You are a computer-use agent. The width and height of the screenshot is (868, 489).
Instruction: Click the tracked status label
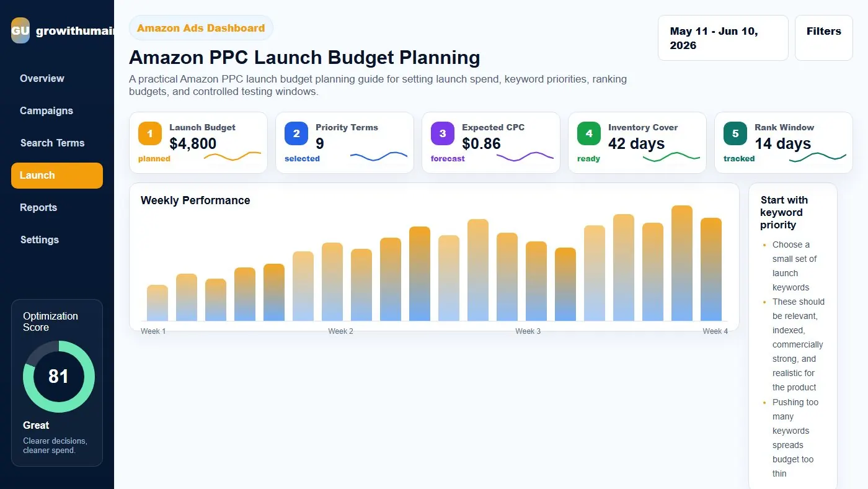[739, 159]
